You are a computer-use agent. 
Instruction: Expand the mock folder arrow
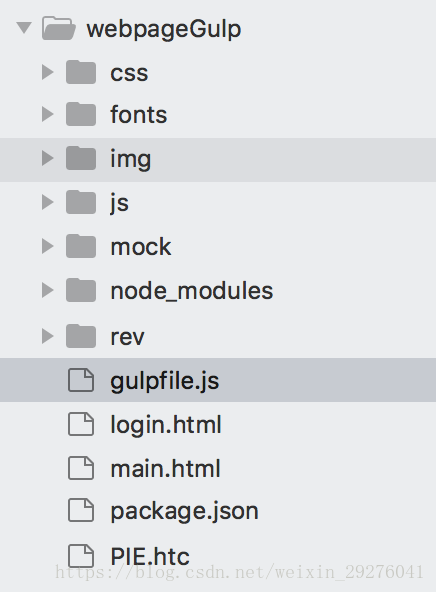47,246
